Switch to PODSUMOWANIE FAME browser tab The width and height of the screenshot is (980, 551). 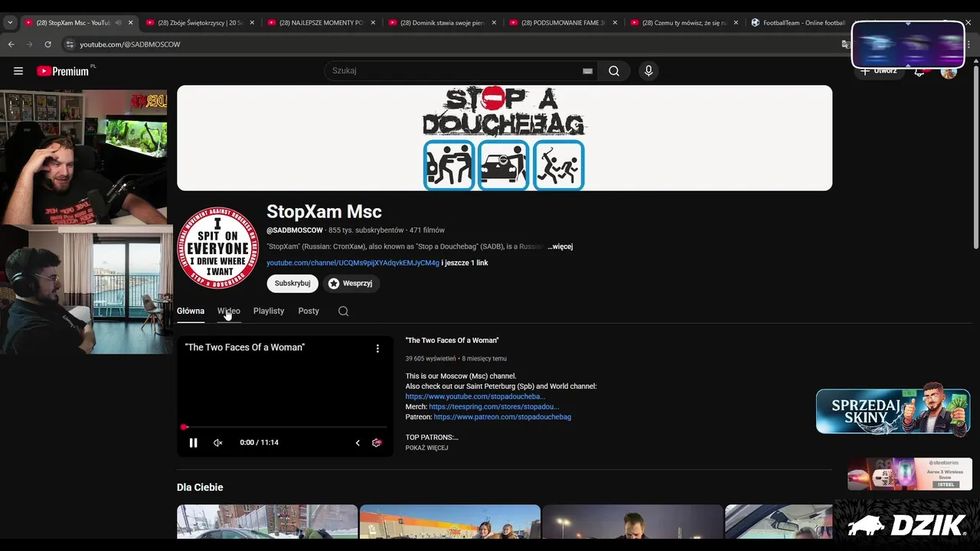pos(563,23)
